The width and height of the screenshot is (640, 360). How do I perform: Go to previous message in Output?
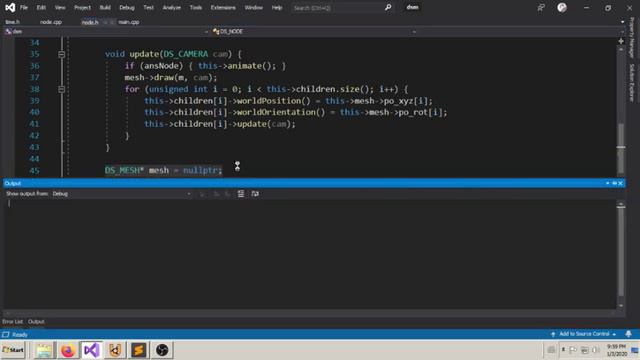coord(216,194)
